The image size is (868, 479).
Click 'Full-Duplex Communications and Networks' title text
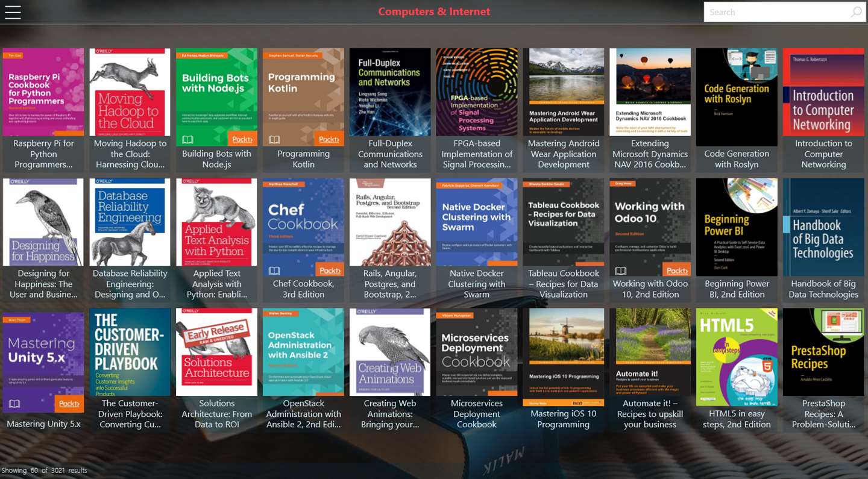(x=390, y=154)
